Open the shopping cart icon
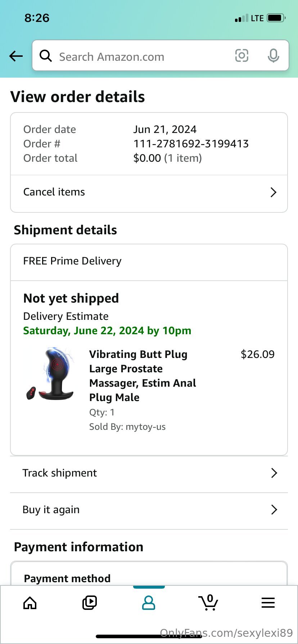 coord(208,602)
